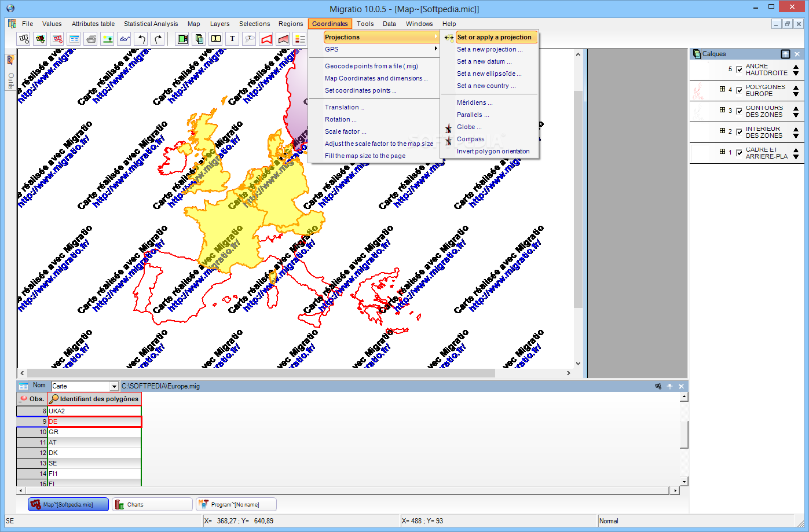Move CADRE ET ARRIERE-PLA layer up with arrow
This screenshot has height=532, width=809.
tap(796, 150)
